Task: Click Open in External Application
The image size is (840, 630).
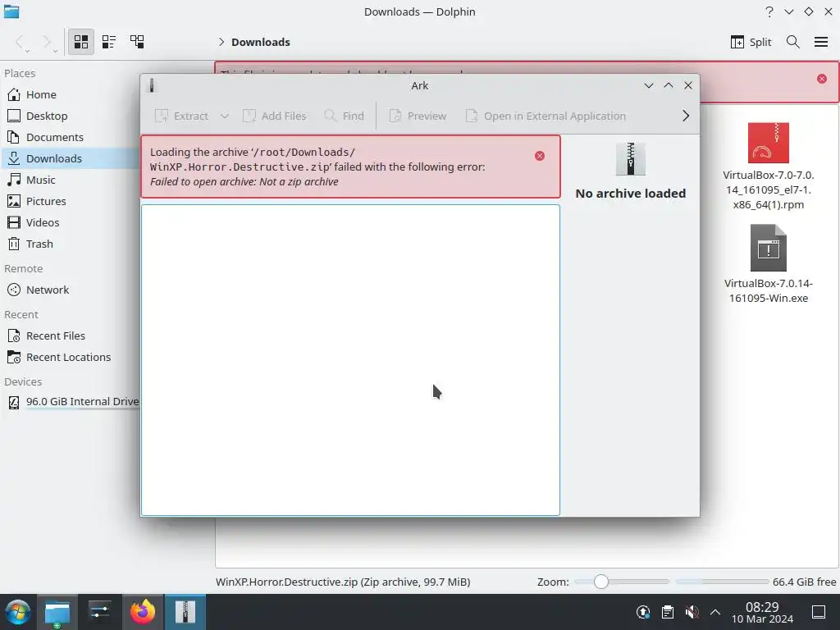Action: click(546, 116)
